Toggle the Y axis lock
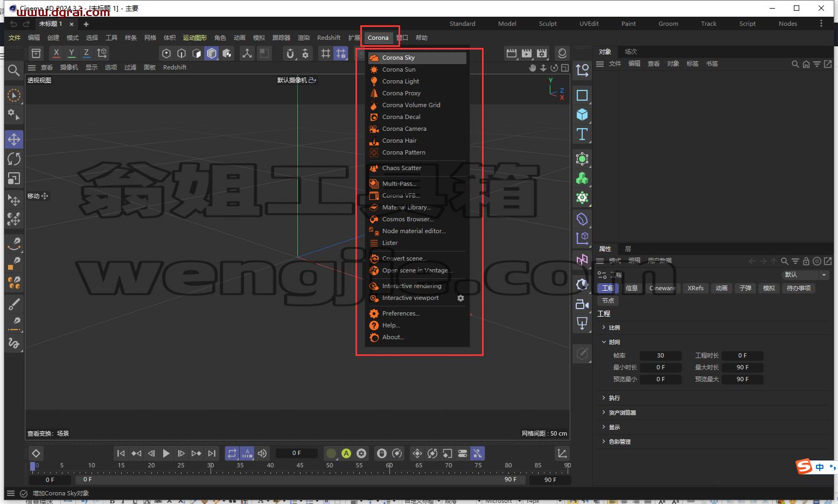This screenshot has width=838, height=504. click(72, 53)
